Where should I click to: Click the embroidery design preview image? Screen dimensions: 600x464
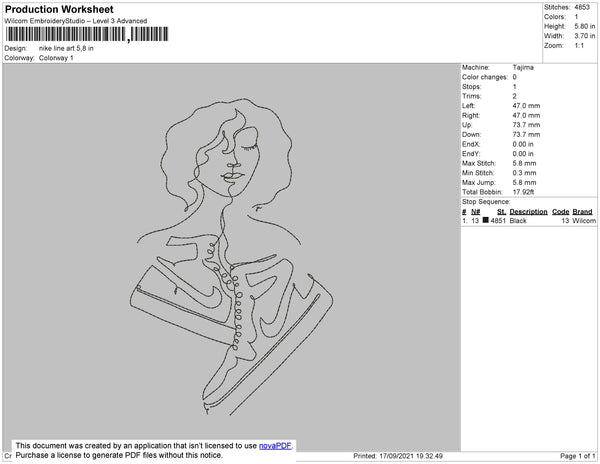(231, 257)
